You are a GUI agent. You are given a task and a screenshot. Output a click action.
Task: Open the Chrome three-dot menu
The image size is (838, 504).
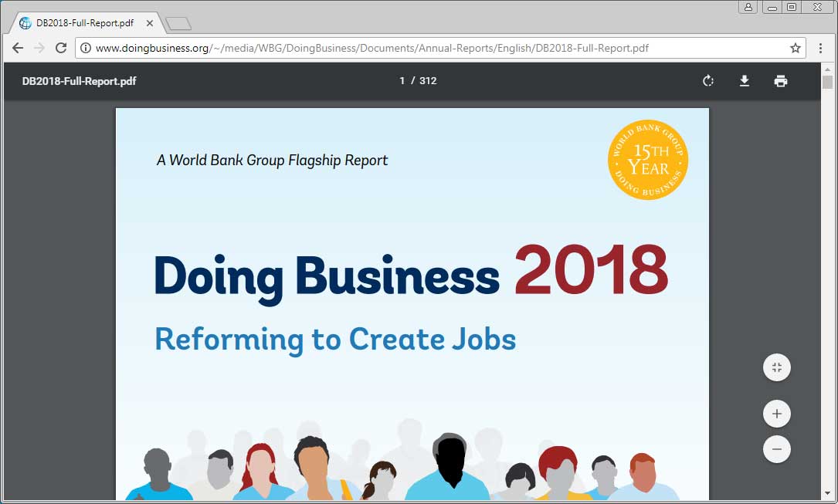[x=820, y=48]
